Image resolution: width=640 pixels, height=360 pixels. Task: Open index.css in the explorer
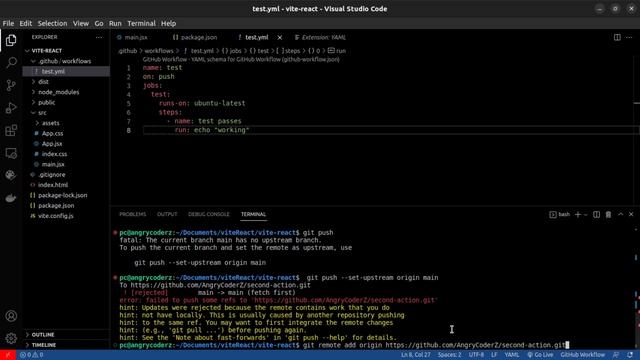[x=54, y=154]
